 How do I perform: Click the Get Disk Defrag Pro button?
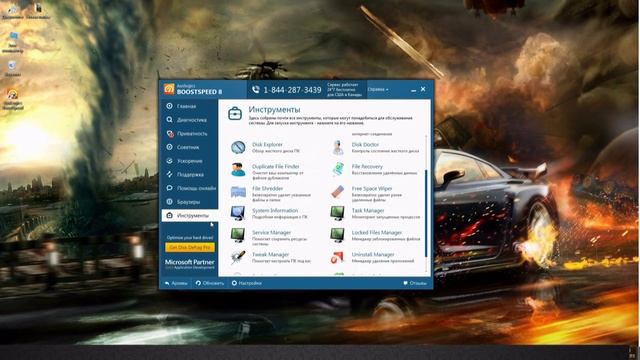point(190,247)
